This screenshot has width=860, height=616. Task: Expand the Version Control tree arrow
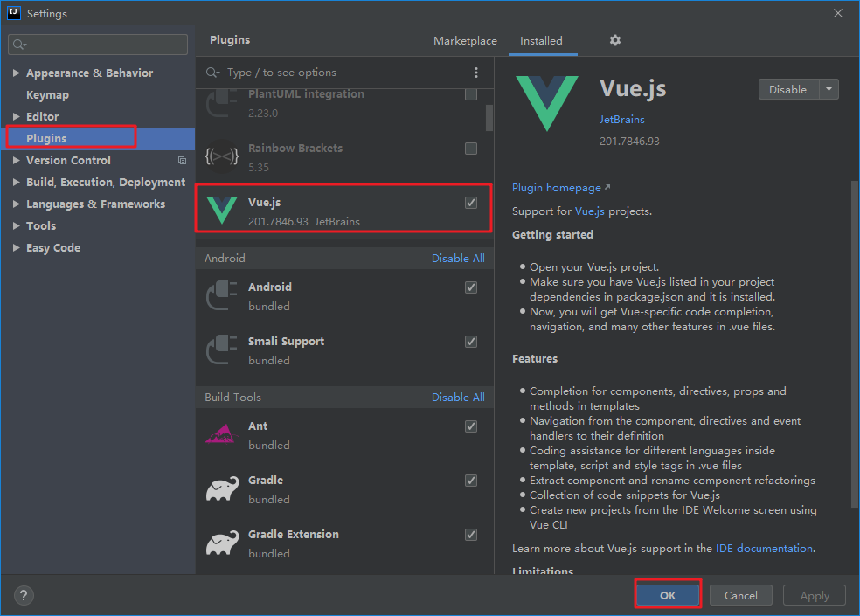tap(17, 160)
